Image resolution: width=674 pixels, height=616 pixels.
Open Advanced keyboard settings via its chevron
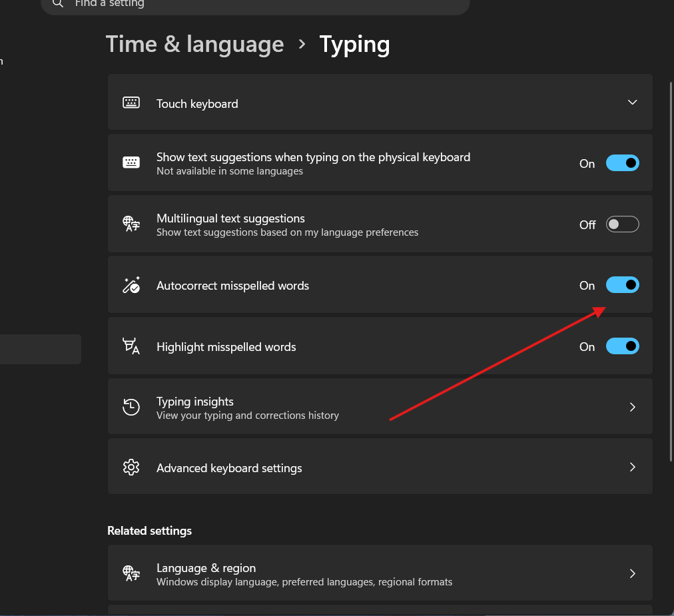632,467
